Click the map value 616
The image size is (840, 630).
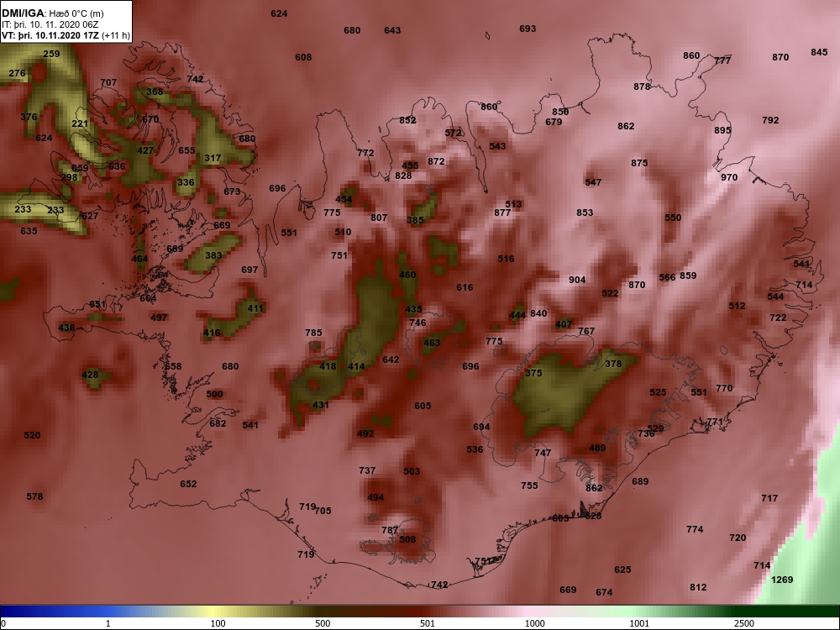(465, 287)
